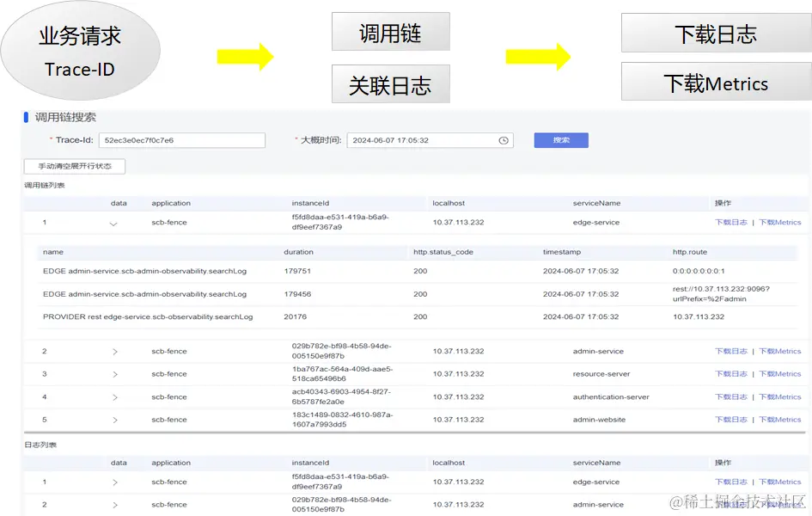Screen dimensions: 812x516
Task: Select the duration value 179456
Action: pos(297,294)
